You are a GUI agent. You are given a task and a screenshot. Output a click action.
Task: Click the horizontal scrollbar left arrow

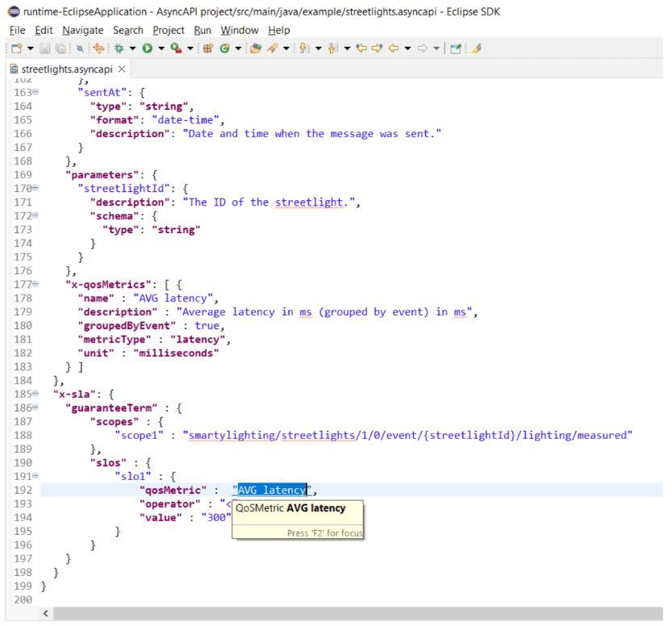[46, 614]
